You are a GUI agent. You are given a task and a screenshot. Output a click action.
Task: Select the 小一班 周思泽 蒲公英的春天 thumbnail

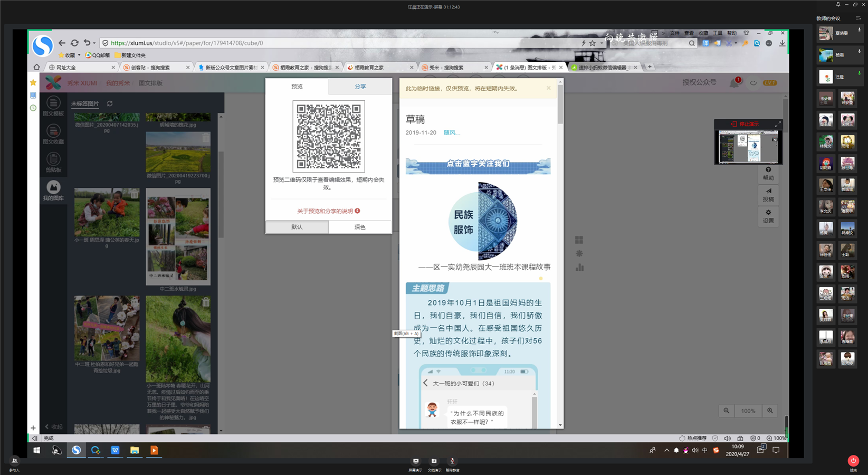[x=107, y=212]
